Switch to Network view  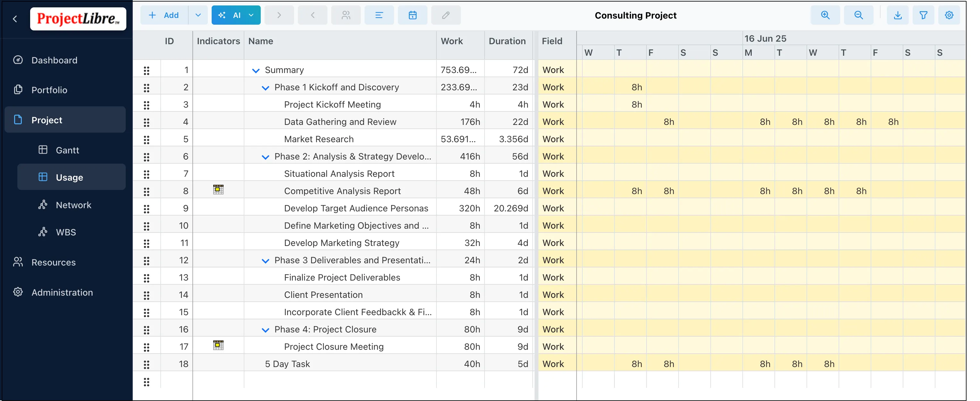click(x=73, y=205)
